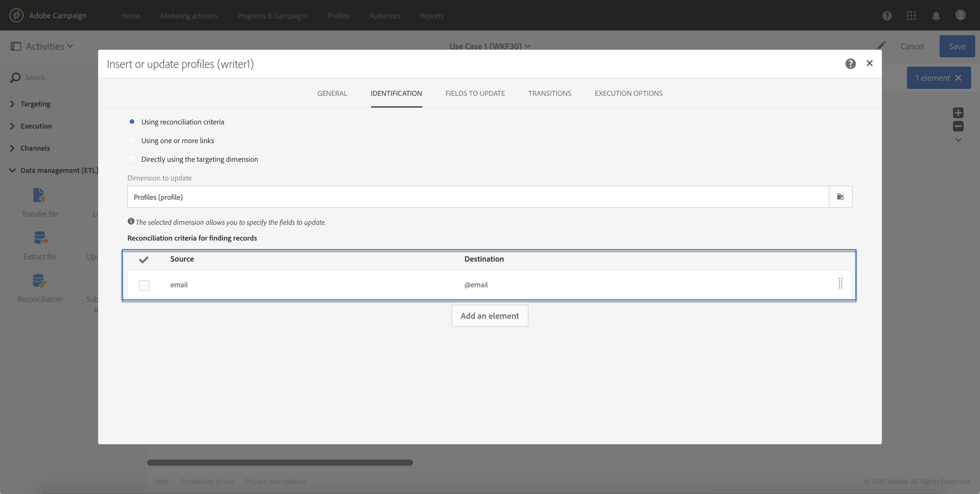This screenshot has width=980, height=494.
Task: Click the Destination column header
Action: pyautogui.click(x=484, y=259)
